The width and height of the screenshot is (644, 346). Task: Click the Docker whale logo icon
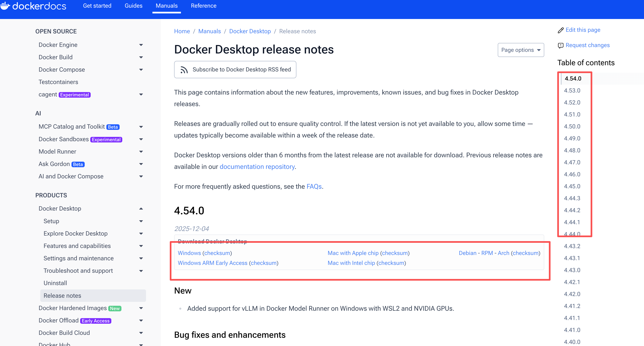pyautogui.click(x=5, y=6)
